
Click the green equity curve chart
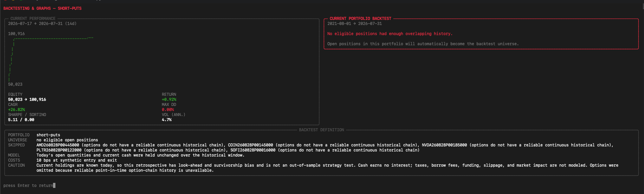[x=51, y=59]
